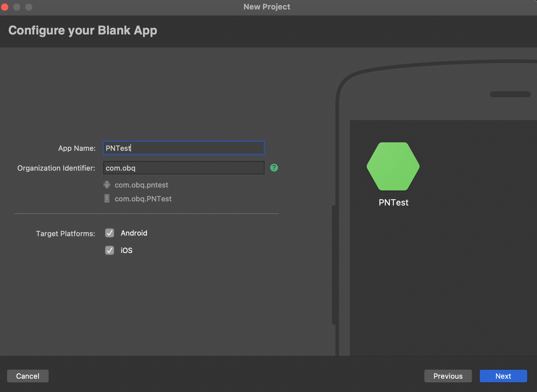Focus the Organization Identifier field
The height and width of the screenshot is (392, 537).
point(183,168)
